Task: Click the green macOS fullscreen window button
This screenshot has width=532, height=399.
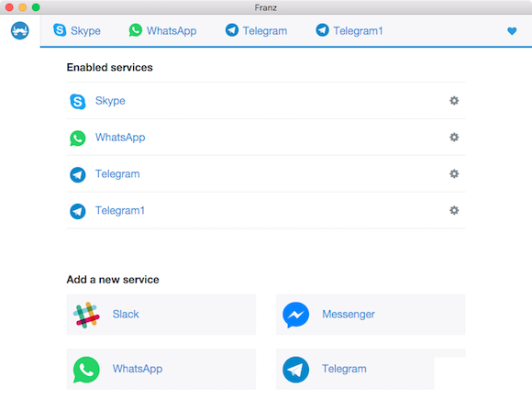Action: pyautogui.click(x=36, y=7)
